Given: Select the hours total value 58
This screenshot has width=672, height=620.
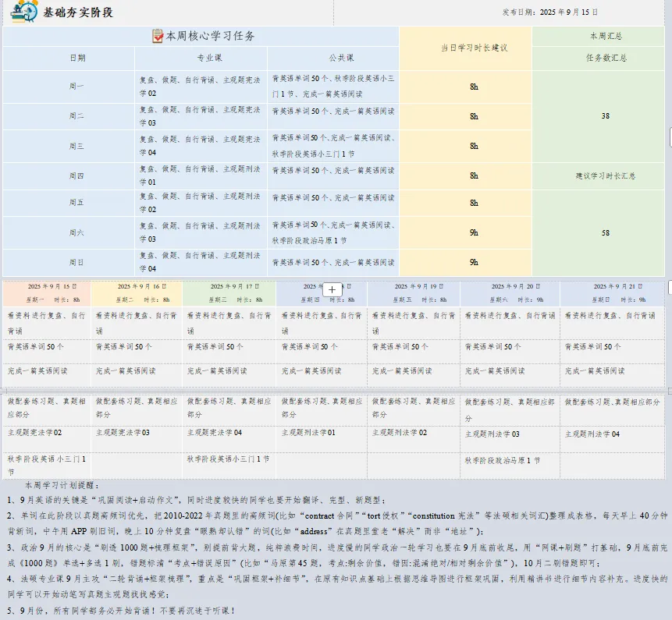Looking at the screenshot, I should [605, 233].
